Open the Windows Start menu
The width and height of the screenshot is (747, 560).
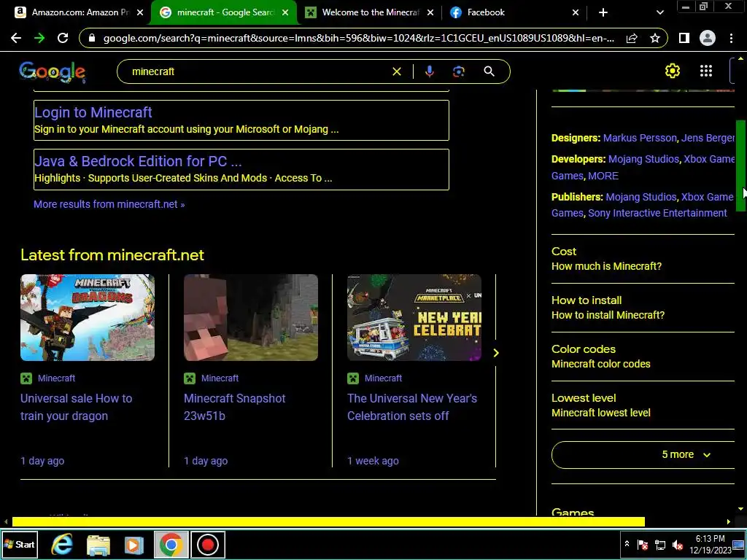click(x=19, y=544)
